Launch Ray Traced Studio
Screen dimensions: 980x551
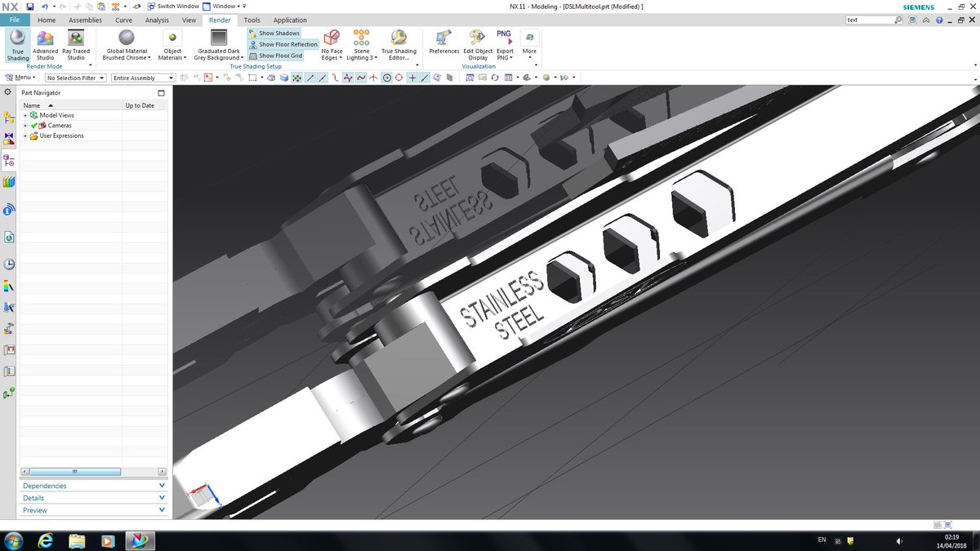tap(76, 45)
